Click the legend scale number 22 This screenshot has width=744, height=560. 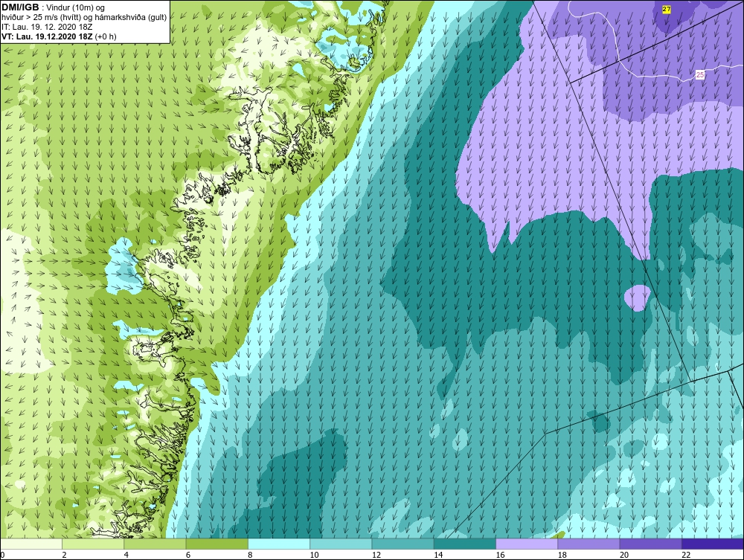(x=686, y=556)
